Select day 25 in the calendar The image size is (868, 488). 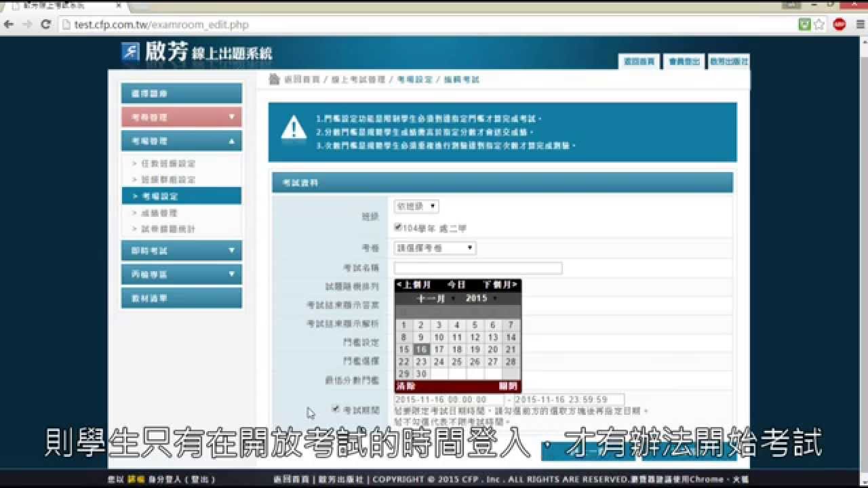click(457, 362)
